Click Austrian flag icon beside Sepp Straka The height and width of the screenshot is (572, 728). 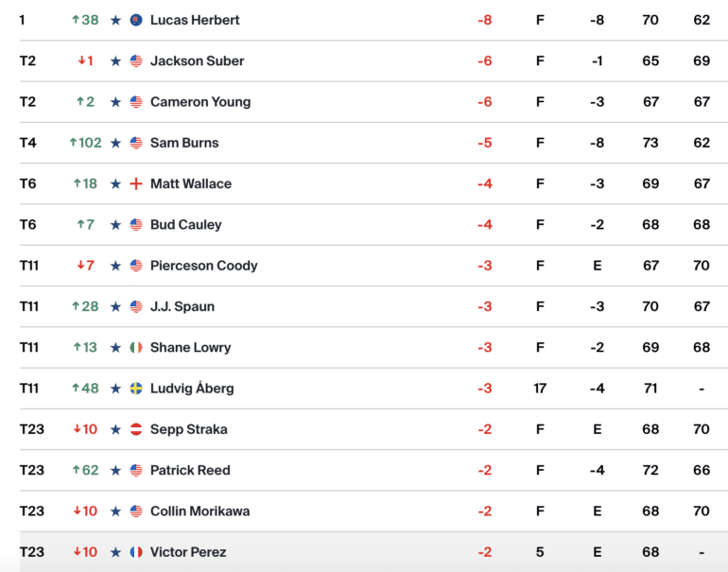point(136,429)
